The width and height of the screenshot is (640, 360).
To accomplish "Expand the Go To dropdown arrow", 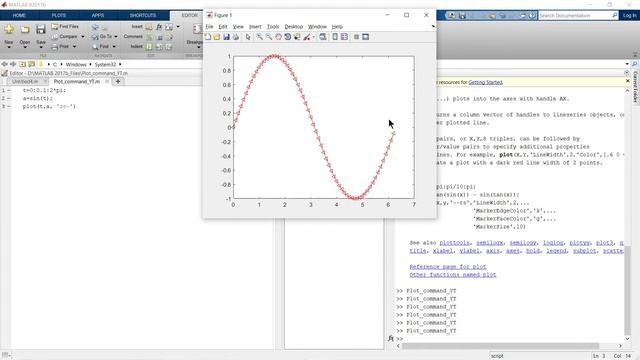I will (x=116, y=37).
